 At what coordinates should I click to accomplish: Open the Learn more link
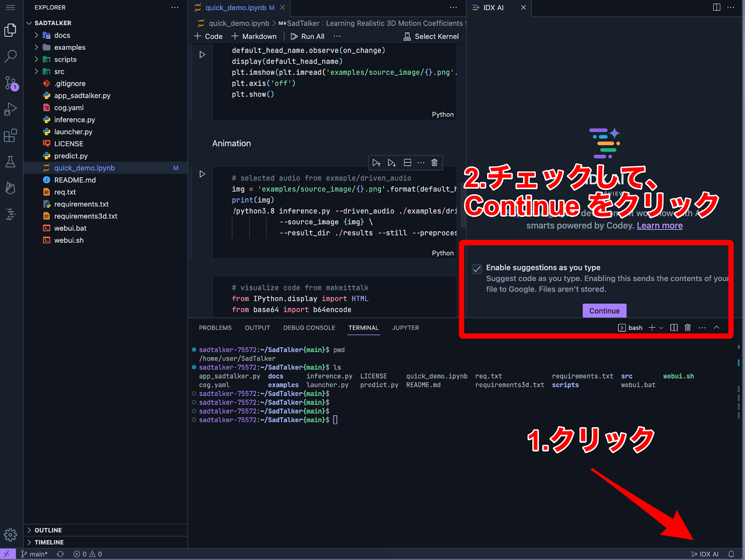point(660,226)
